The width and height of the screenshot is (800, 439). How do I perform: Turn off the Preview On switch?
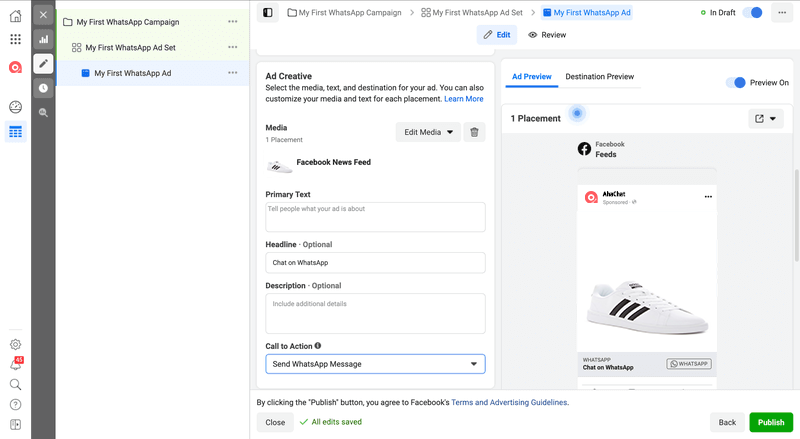point(736,83)
